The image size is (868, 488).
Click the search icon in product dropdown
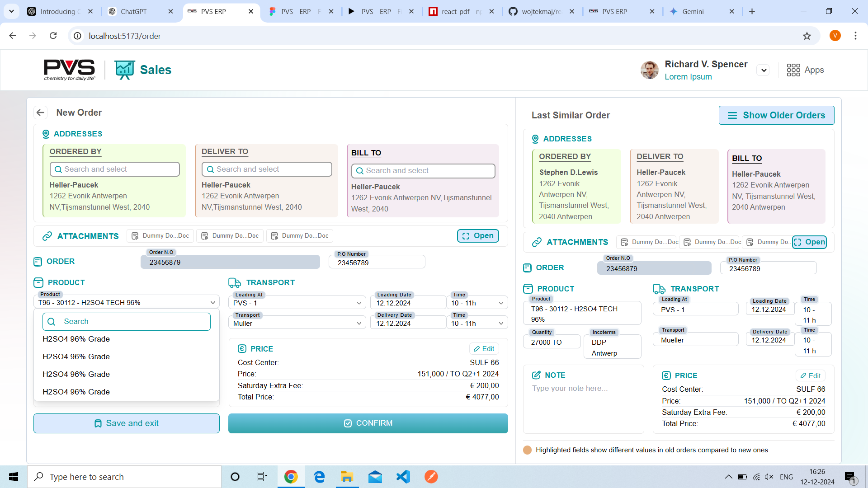point(52,322)
